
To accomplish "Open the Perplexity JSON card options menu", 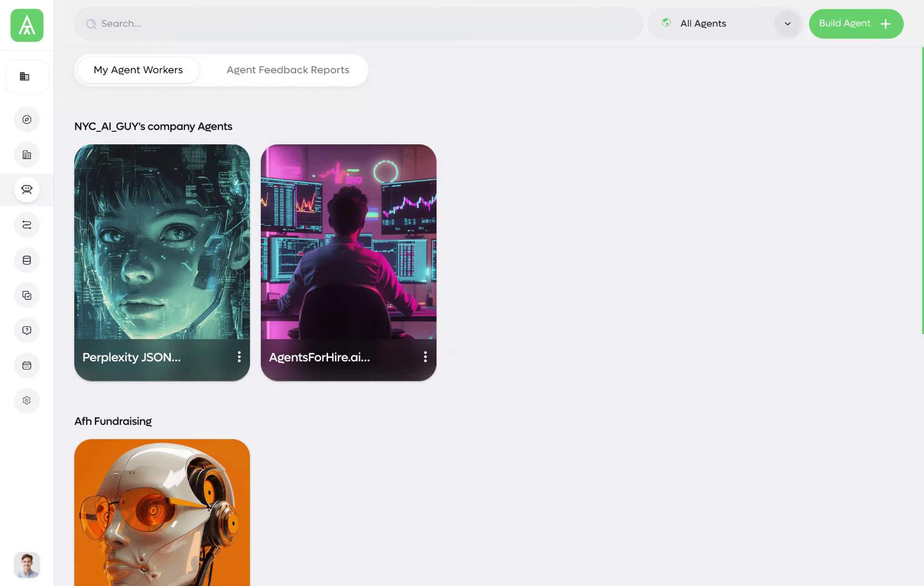I will (x=239, y=356).
